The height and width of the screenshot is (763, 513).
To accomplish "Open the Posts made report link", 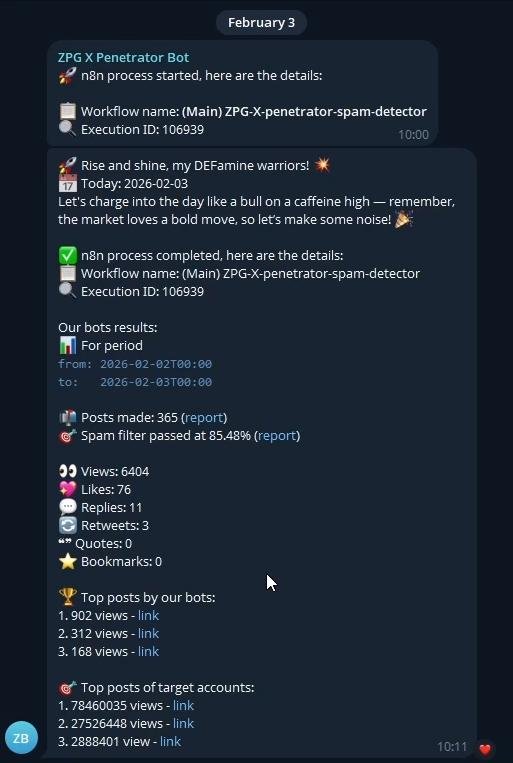I will [x=204, y=418].
